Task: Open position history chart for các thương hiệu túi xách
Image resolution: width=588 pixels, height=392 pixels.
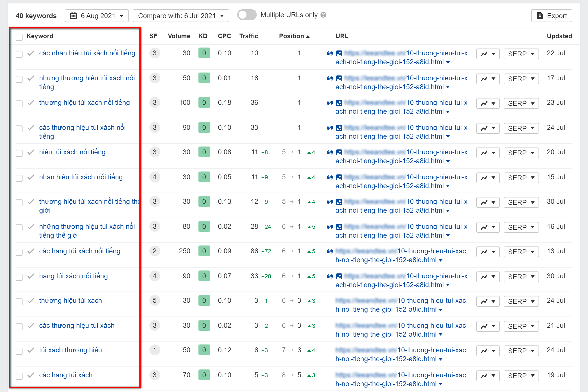Action: tap(488, 326)
